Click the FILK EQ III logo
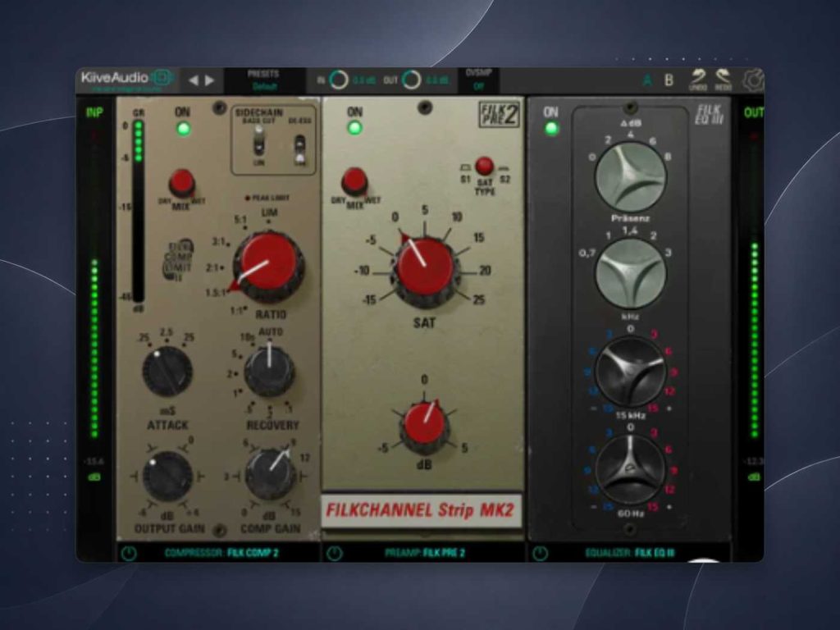The width and height of the screenshot is (840, 630). click(709, 115)
